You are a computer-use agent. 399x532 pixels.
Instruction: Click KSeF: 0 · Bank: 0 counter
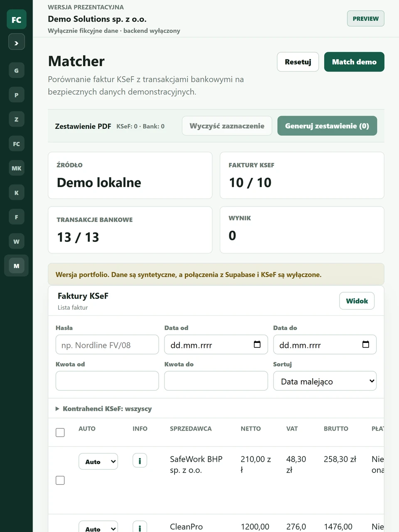click(140, 126)
